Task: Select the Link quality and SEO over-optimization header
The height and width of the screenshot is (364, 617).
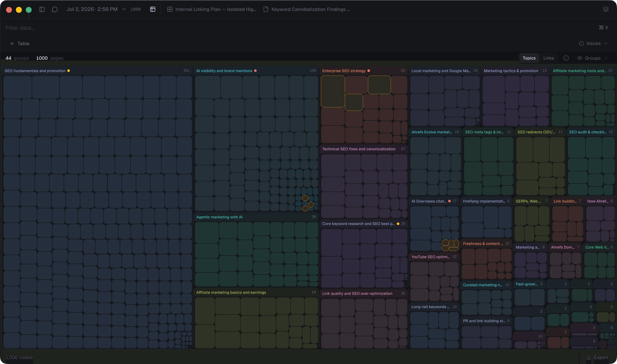Action: tap(364, 293)
